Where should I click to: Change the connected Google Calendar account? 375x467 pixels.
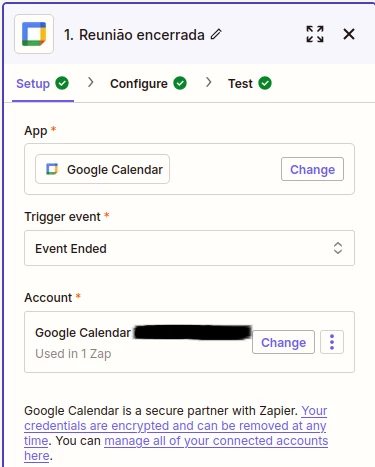tap(283, 342)
